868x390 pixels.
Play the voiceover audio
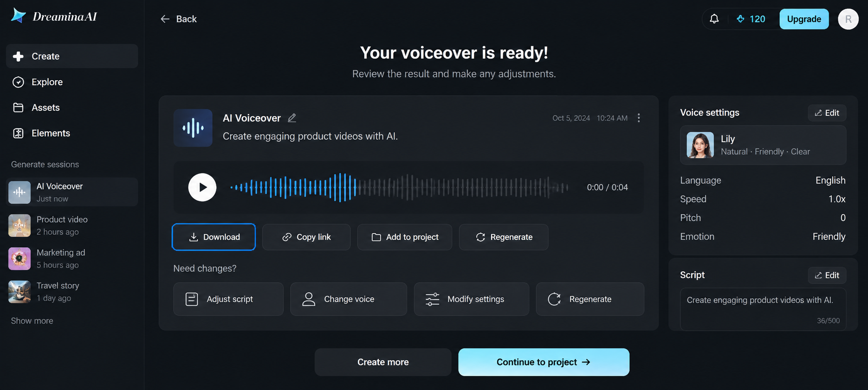tap(202, 187)
